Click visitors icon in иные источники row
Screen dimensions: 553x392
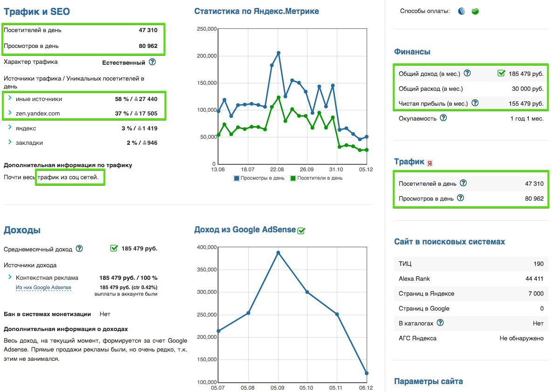click(136, 99)
